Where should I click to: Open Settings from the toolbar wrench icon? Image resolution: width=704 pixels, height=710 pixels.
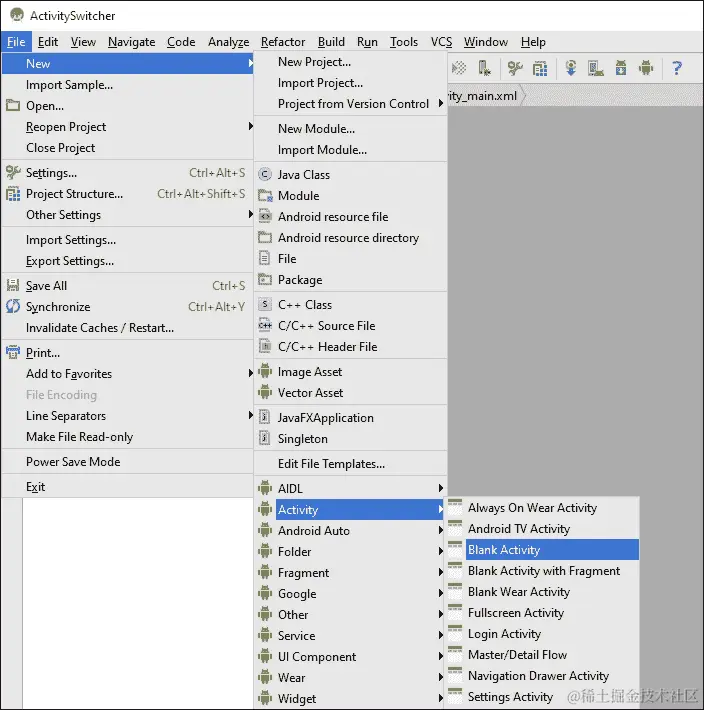tap(515, 68)
